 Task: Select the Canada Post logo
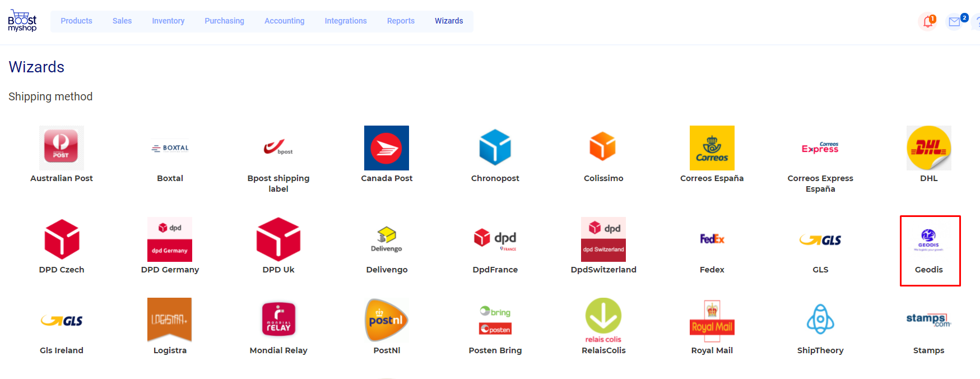coord(387,148)
